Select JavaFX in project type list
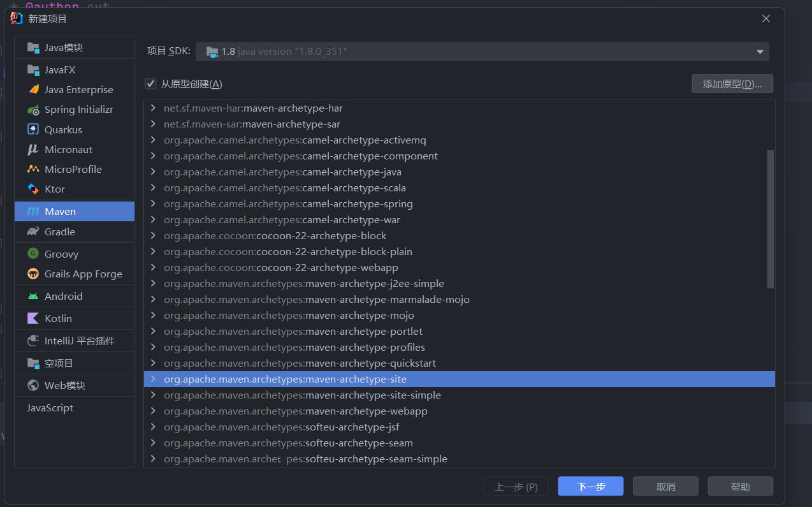812x507 pixels. click(60, 70)
